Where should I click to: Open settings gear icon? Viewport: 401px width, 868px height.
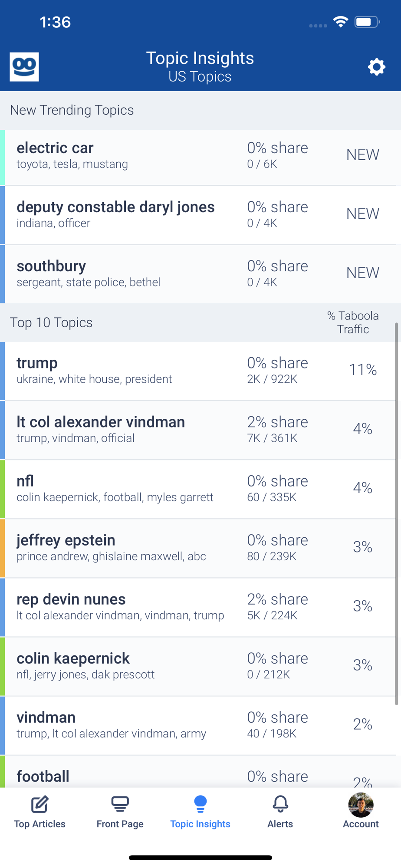pos(376,67)
